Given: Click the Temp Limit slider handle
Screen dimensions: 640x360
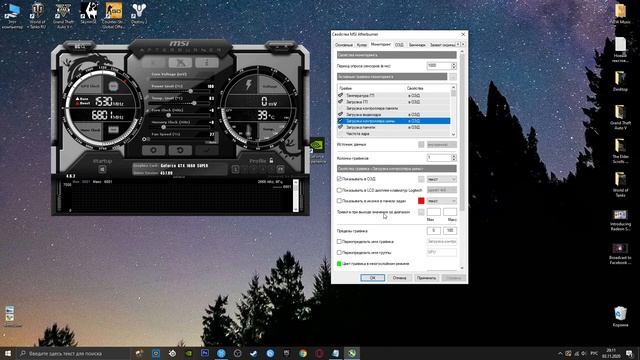Looking at the screenshot, I should [x=194, y=103].
